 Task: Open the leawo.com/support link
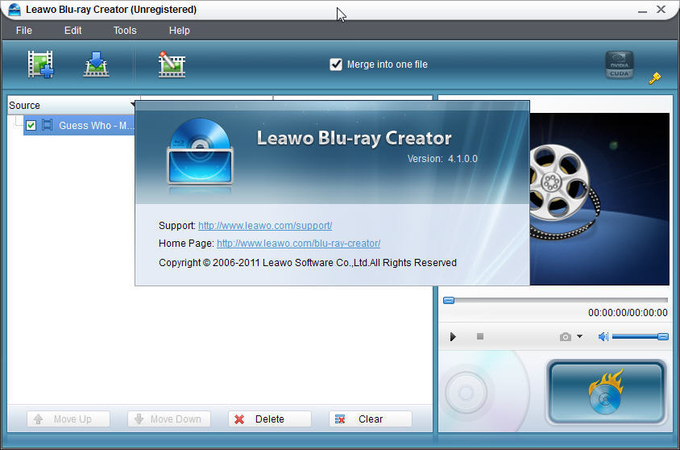pos(265,225)
